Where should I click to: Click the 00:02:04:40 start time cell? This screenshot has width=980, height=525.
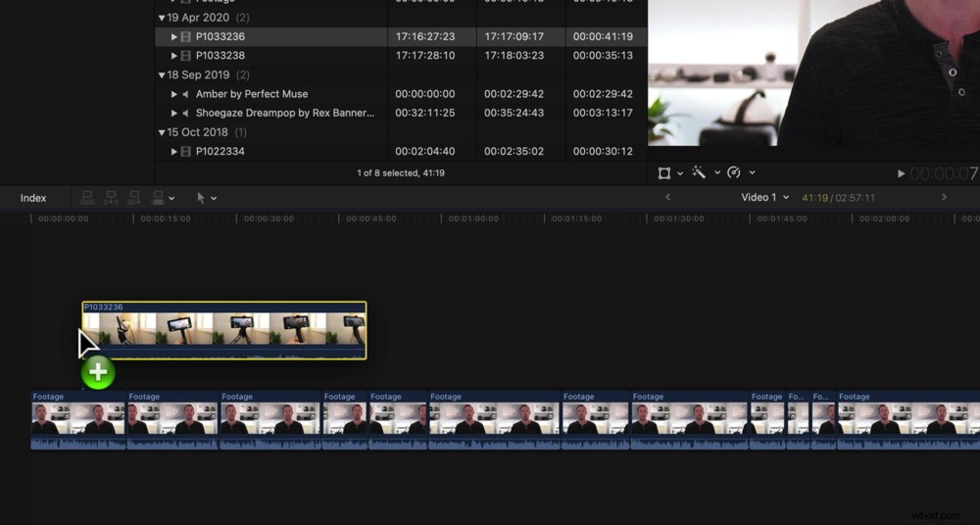click(425, 151)
